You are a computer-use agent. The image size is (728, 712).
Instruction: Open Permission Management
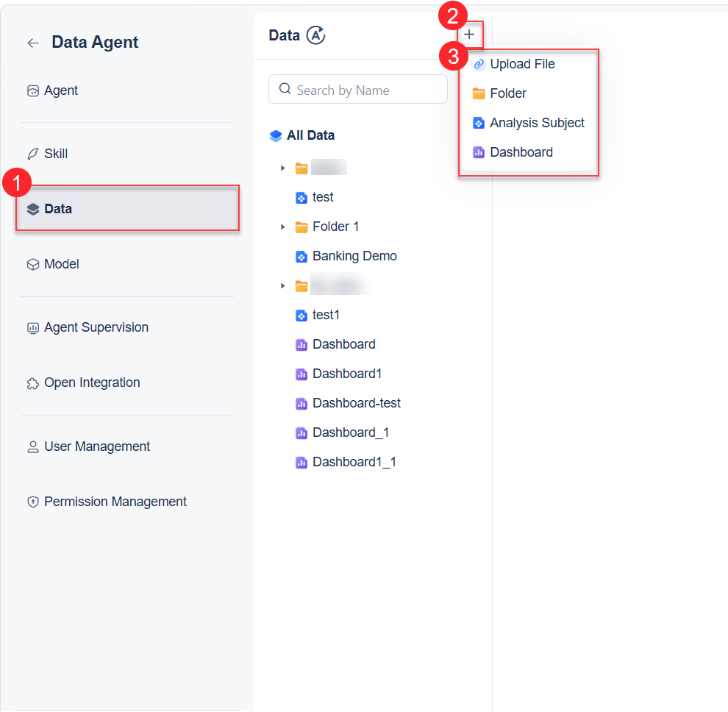[x=115, y=502]
